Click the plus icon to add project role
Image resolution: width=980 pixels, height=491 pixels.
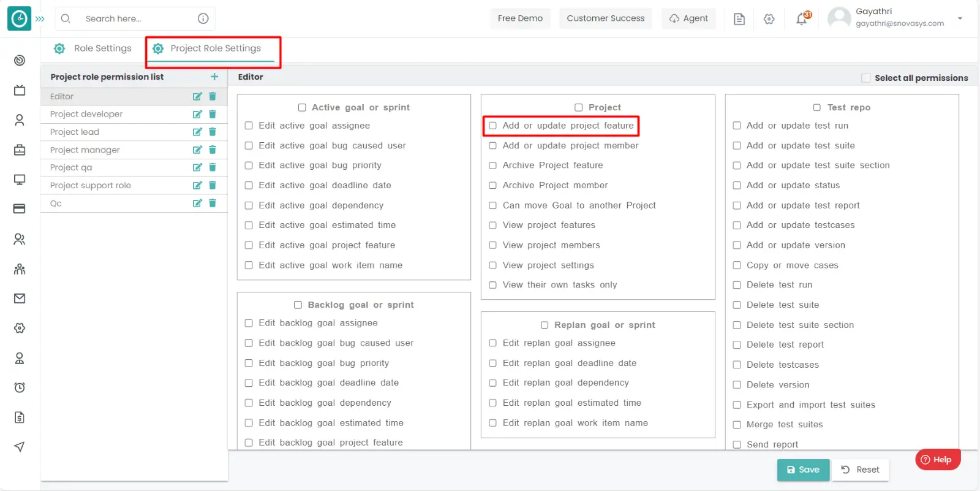pyautogui.click(x=214, y=77)
